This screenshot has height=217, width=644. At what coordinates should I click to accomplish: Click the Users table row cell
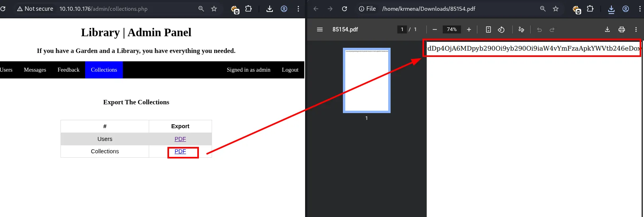tap(105, 139)
